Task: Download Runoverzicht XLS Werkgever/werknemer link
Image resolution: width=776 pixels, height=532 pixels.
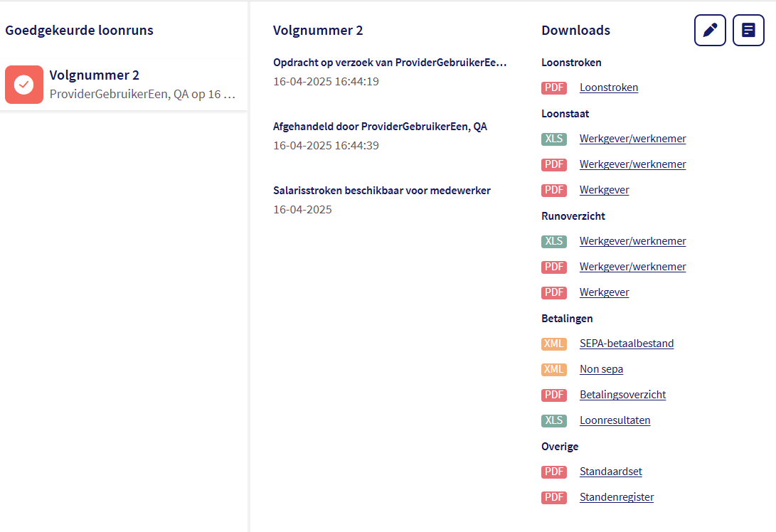Action: click(x=632, y=241)
